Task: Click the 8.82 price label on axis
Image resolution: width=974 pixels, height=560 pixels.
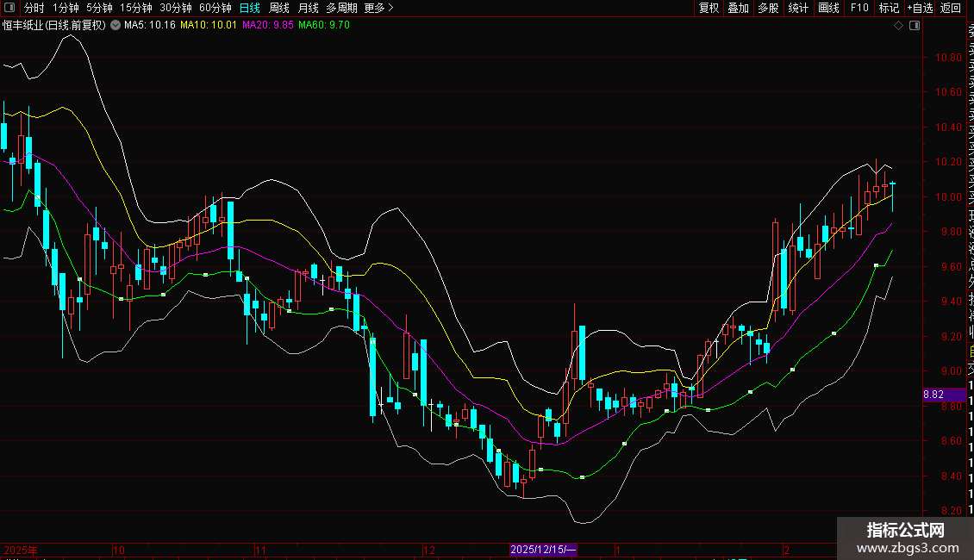Action: 934,395
